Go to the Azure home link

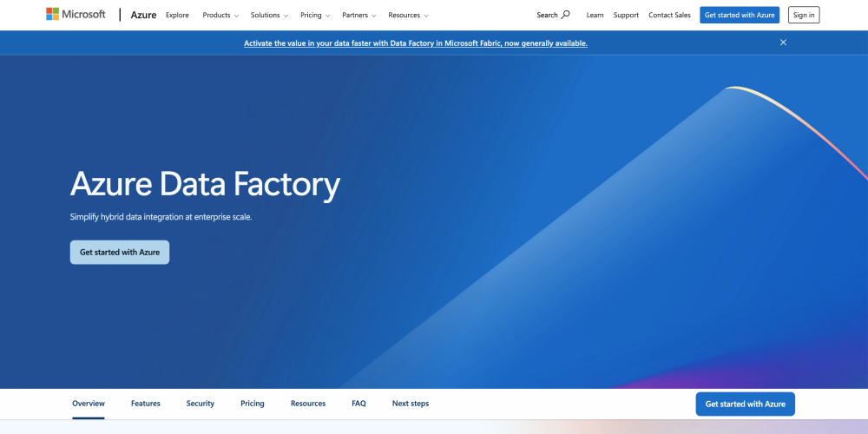tap(143, 15)
